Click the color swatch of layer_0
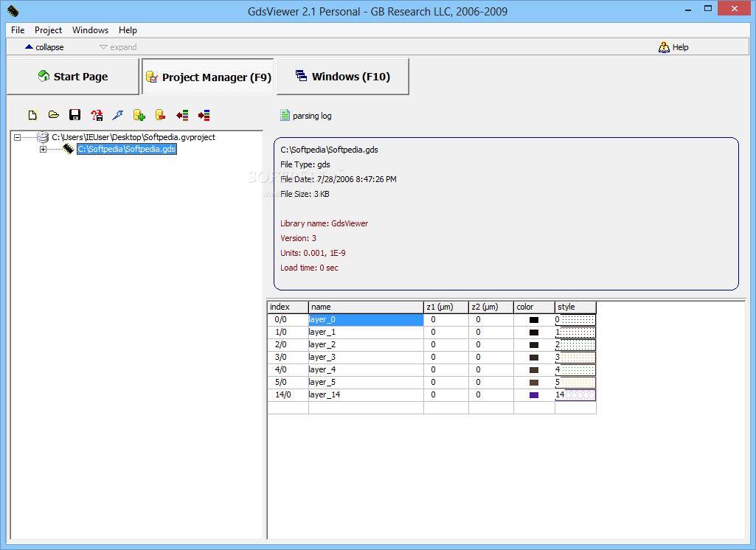 pos(534,320)
